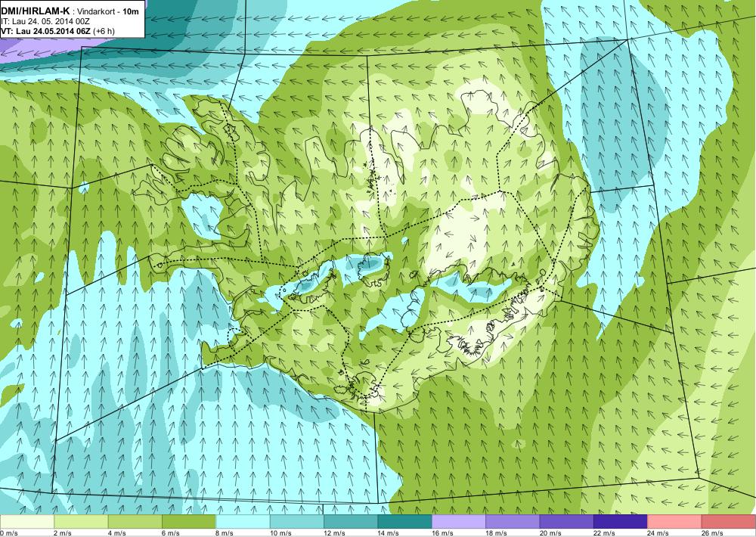
Task: Click the green legend swatch between 6 and 8 m/s
Action: [x=189, y=522]
